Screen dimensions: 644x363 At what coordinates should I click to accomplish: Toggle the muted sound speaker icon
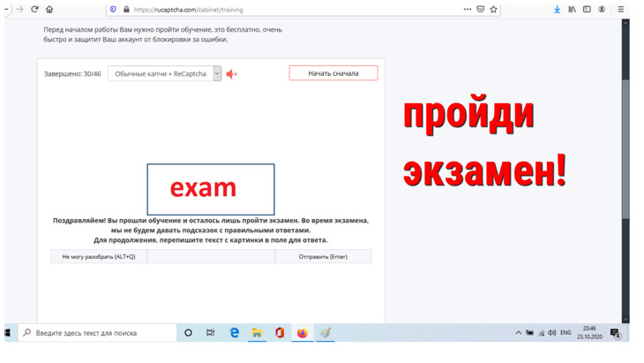pyautogui.click(x=231, y=74)
